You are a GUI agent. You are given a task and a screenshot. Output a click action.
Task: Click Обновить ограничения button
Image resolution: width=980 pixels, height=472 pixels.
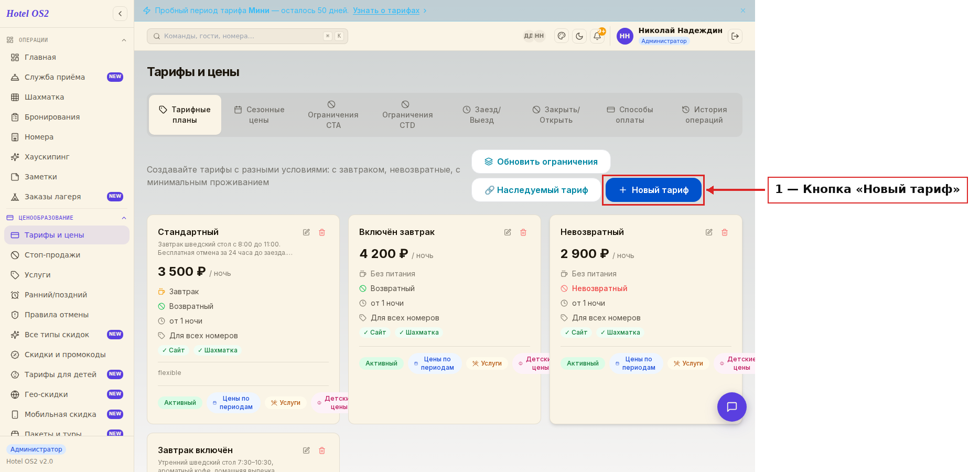(x=541, y=162)
